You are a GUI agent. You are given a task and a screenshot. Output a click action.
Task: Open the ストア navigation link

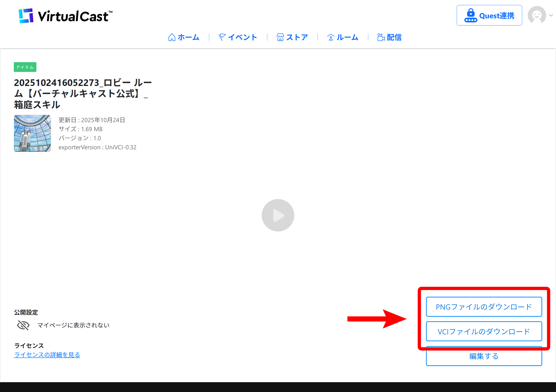[297, 37]
